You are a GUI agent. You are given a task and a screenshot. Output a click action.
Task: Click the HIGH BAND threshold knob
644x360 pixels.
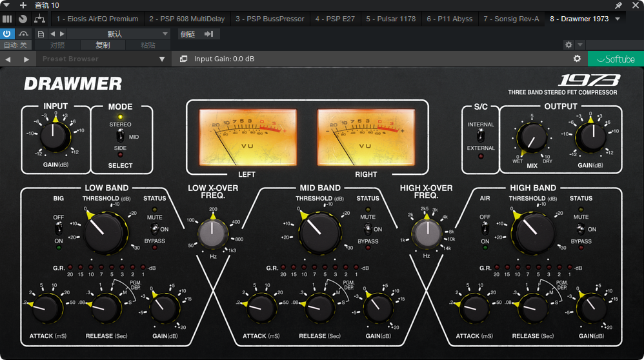click(533, 233)
